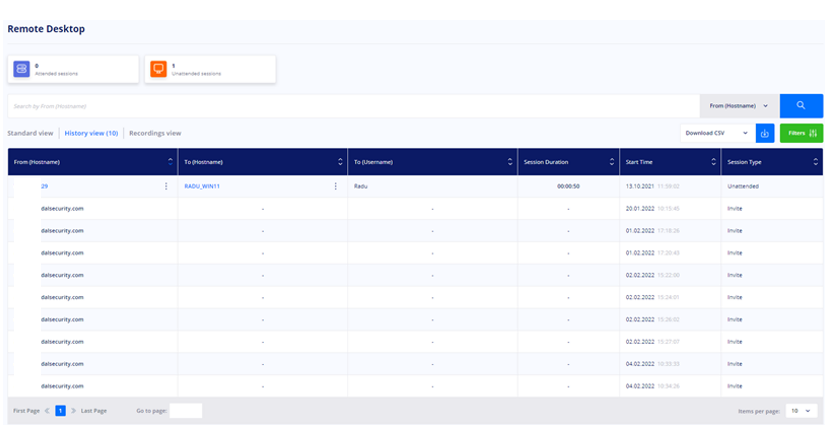Click the Attended sessions card text
This screenshot has height=436, width=829.
(x=56, y=73)
